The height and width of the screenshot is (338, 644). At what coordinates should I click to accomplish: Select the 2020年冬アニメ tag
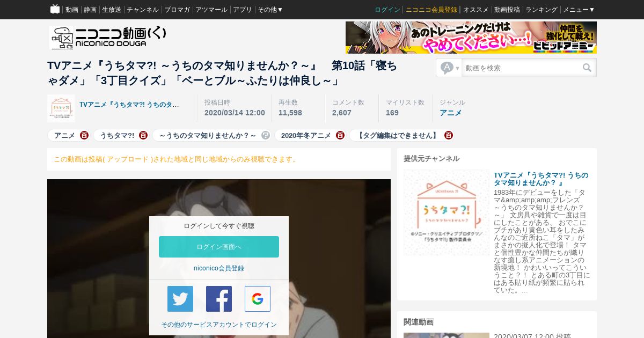click(306, 135)
